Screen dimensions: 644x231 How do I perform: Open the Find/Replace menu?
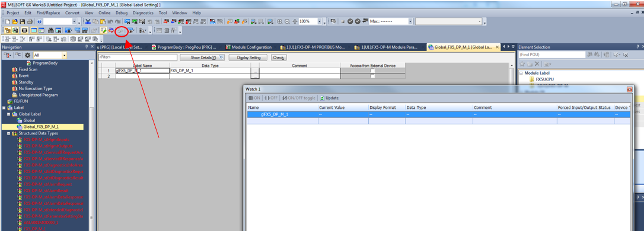[47, 12]
